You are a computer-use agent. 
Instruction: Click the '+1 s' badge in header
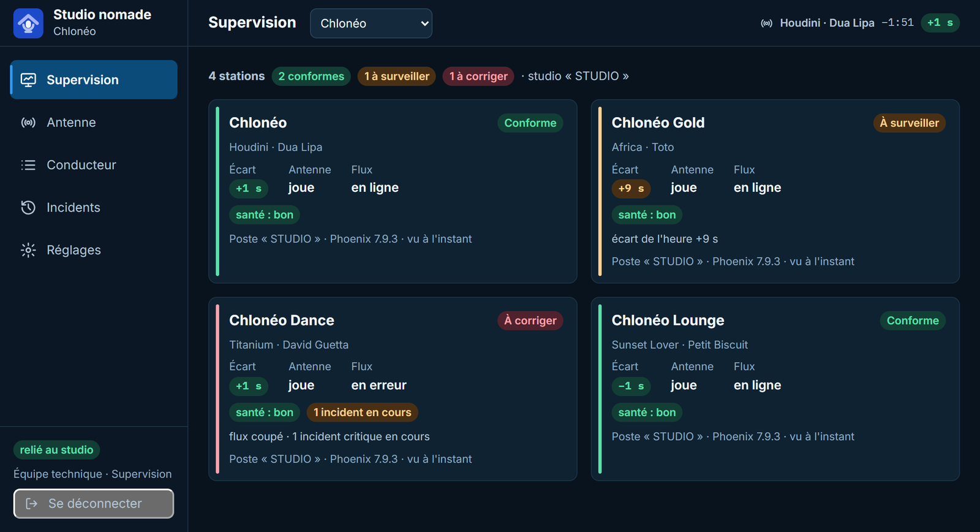point(940,23)
